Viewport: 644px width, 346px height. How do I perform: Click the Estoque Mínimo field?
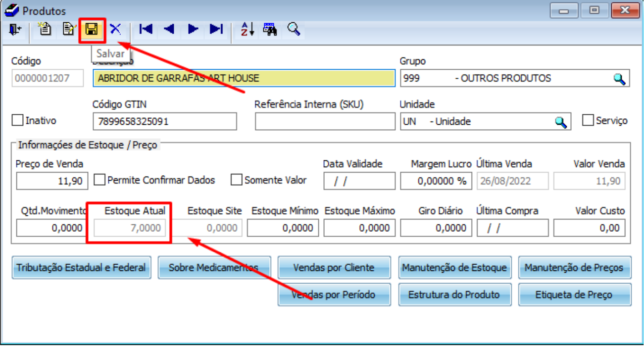pos(283,228)
